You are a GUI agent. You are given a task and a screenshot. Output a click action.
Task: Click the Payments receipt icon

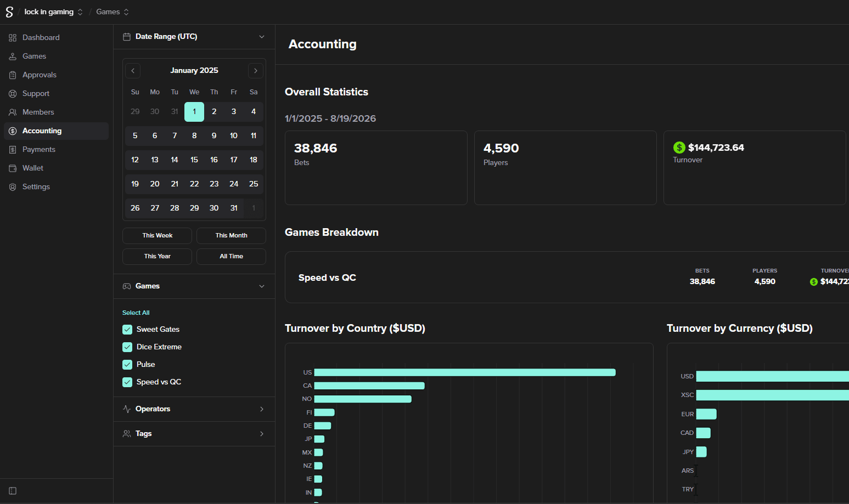tap(13, 150)
